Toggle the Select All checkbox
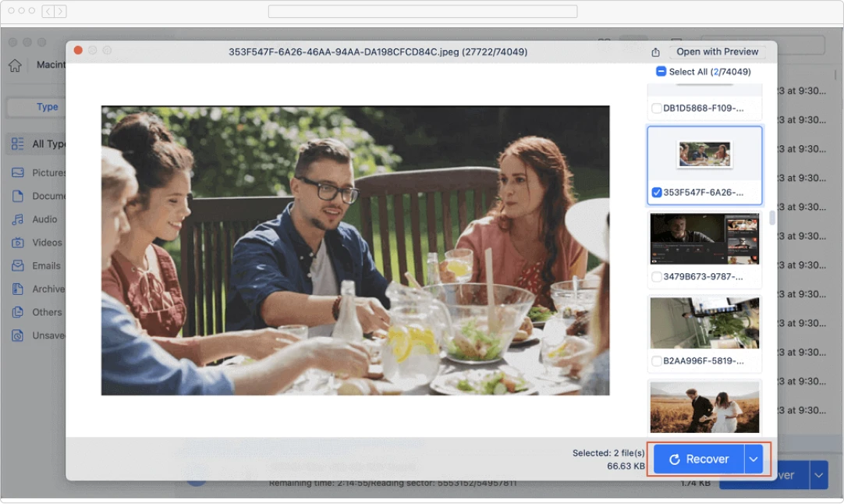Viewport: 844px width, 504px height. click(661, 72)
